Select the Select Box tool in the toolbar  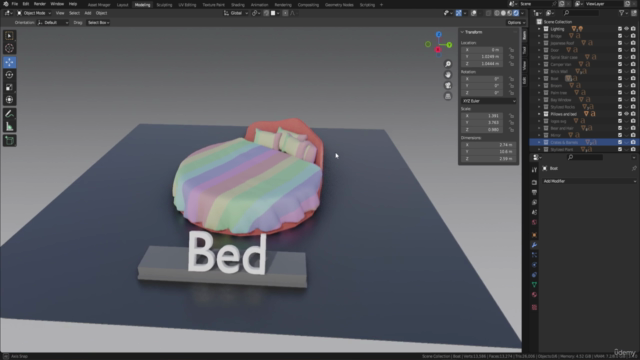[9, 36]
